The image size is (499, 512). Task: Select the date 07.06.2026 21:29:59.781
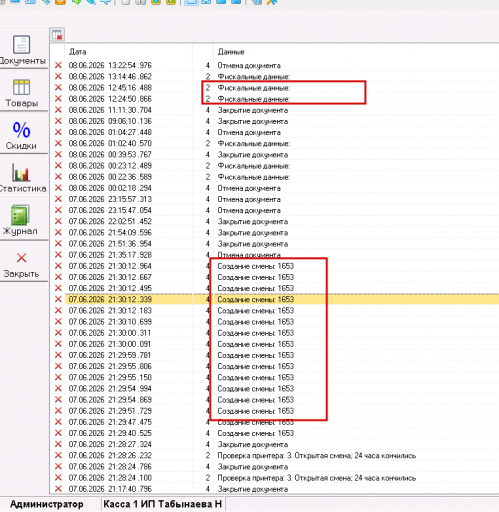[x=110, y=355]
